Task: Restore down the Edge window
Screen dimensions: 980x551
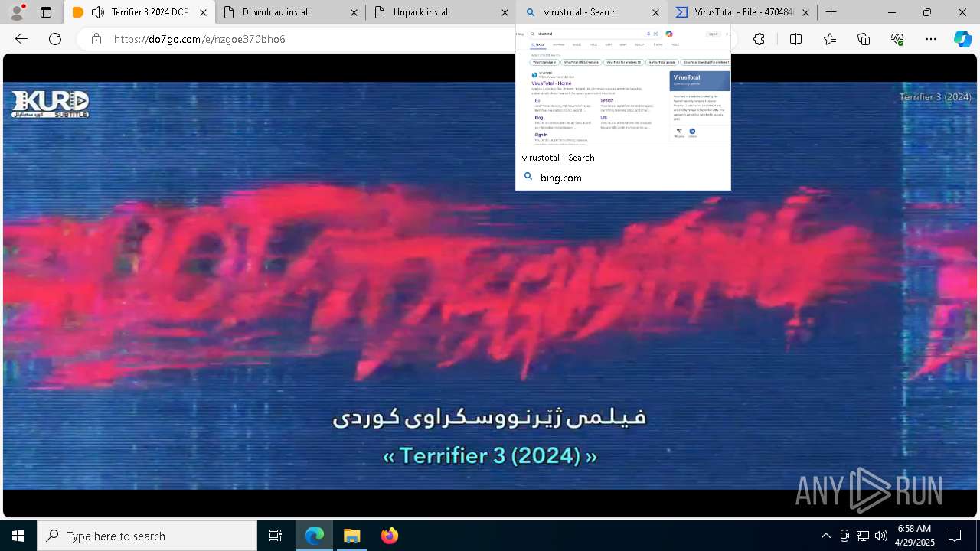Action: click(927, 12)
